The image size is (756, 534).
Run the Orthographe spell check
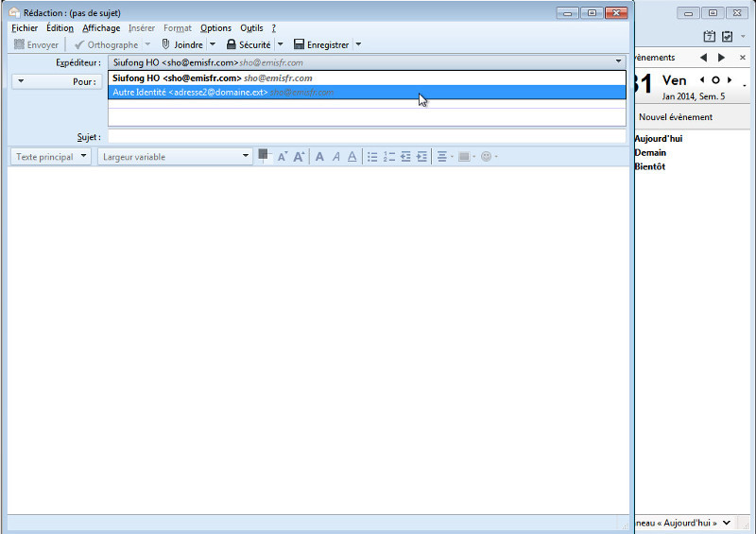(x=106, y=44)
